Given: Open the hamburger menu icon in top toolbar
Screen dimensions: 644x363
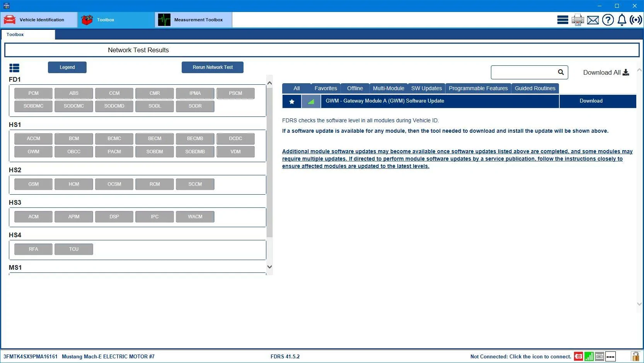Looking at the screenshot, I should [x=562, y=20].
